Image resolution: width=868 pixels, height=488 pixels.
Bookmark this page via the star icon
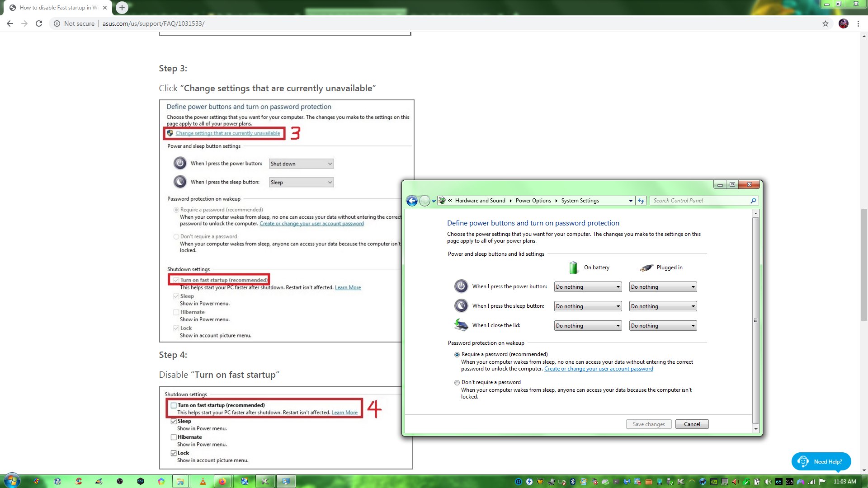(825, 23)
